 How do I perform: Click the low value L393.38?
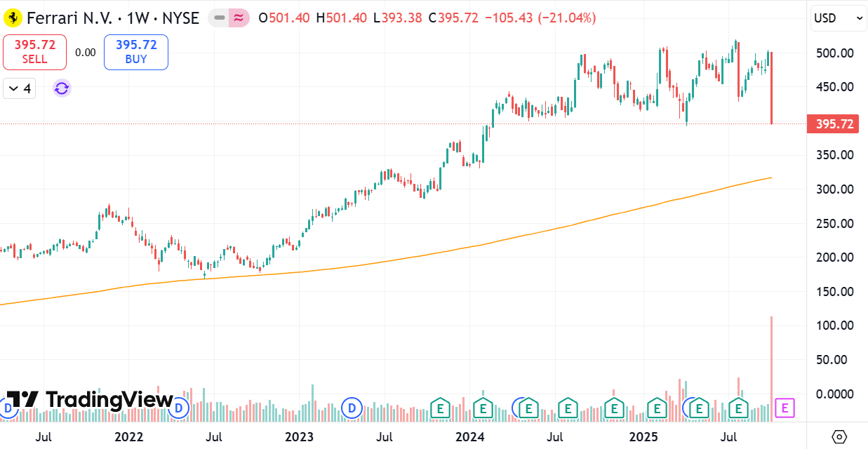click(397, 18)
